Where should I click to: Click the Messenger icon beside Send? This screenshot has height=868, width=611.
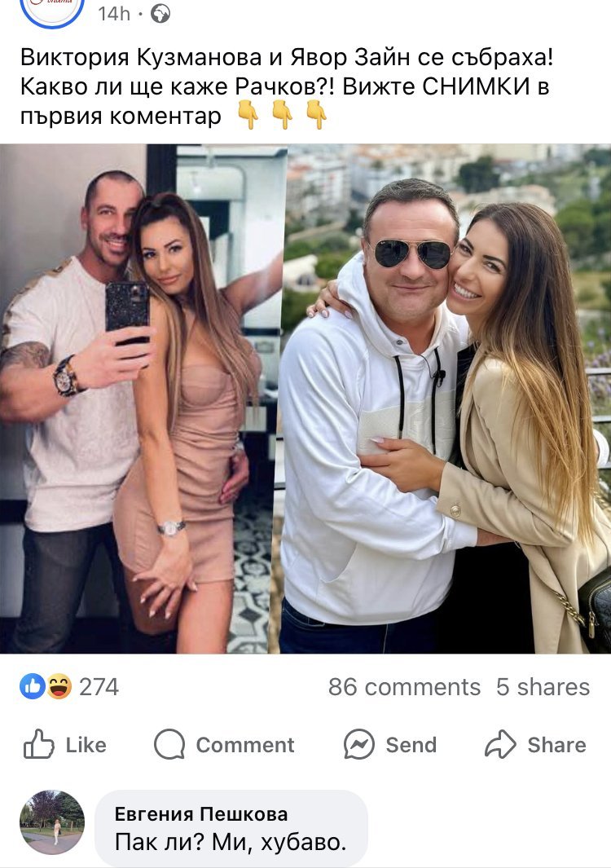(358, 744)
